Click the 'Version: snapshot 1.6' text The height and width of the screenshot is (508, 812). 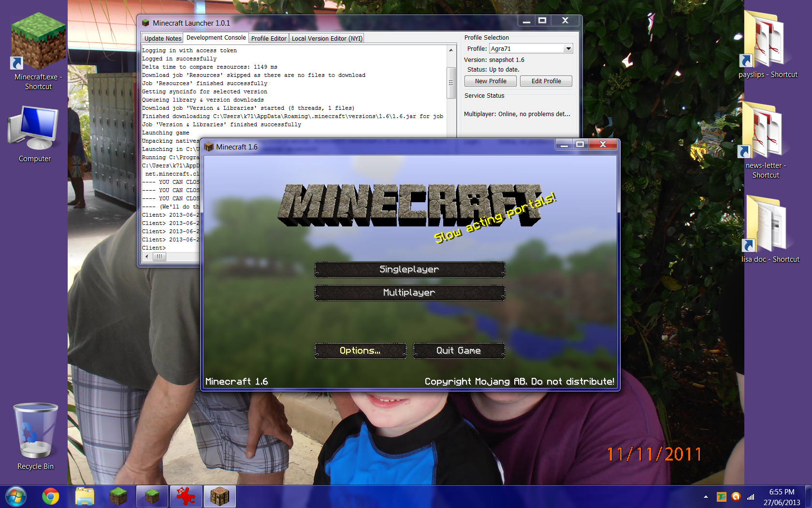pos(494,60)
